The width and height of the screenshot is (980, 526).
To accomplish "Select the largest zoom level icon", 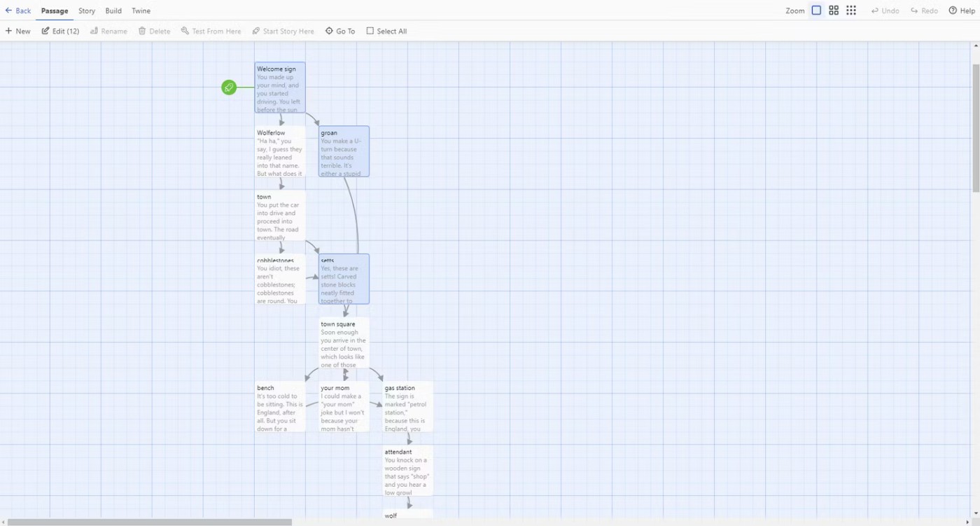I will pyautogui.click(x=816, y=11).
